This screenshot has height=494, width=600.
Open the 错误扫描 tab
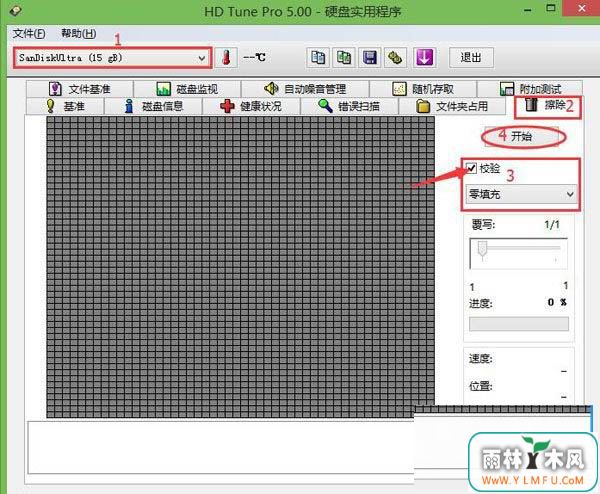point(349,106)
